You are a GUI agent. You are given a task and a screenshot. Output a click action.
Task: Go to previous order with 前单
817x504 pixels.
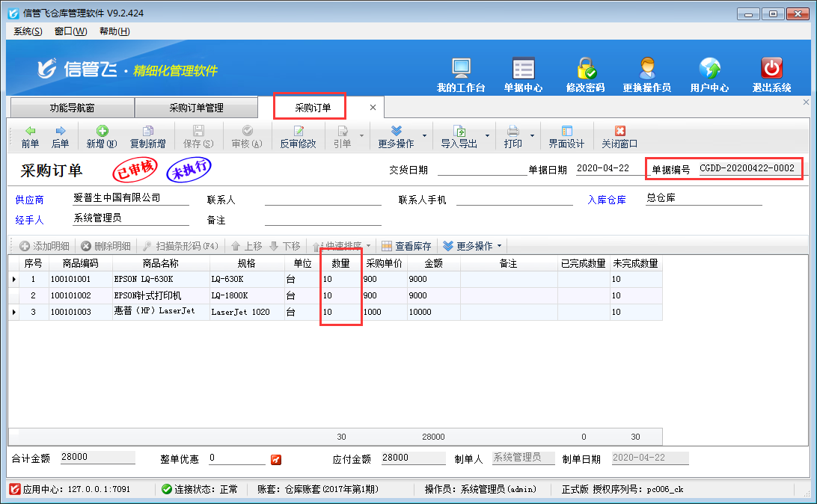30,137
